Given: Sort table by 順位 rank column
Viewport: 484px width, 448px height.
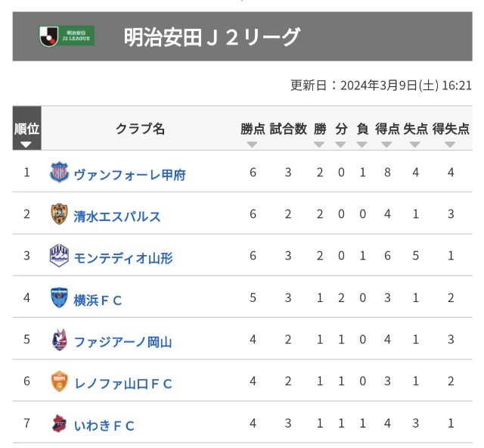Looking at the screenshot, I should click(x=27, y=128).
